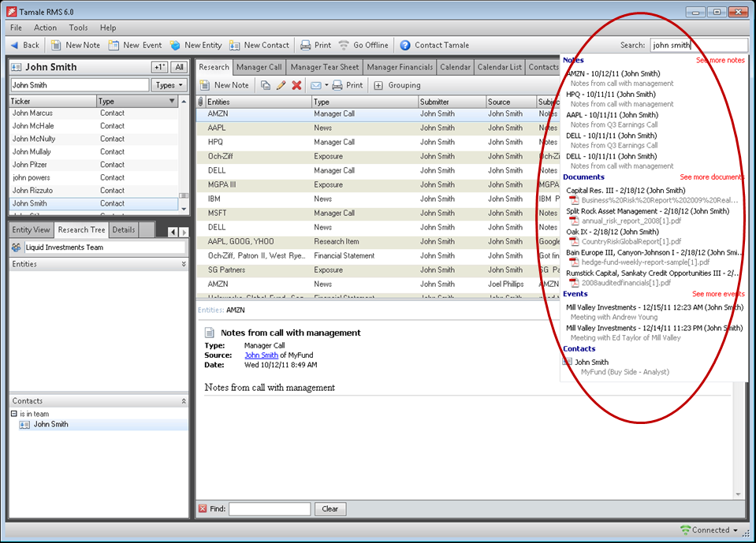Copy the selected note with duplicate icon
This screenshot has width=756, height=543.
tap(265, 85)
